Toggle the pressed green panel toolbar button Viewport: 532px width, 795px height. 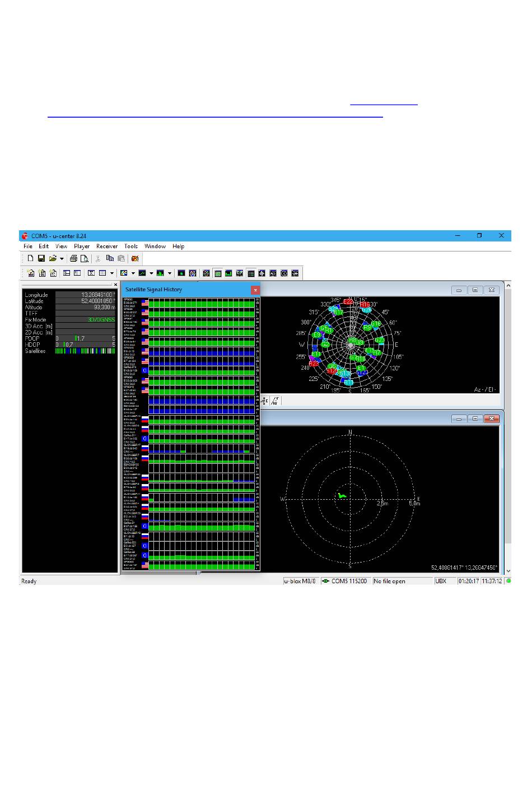coord(217,273)
